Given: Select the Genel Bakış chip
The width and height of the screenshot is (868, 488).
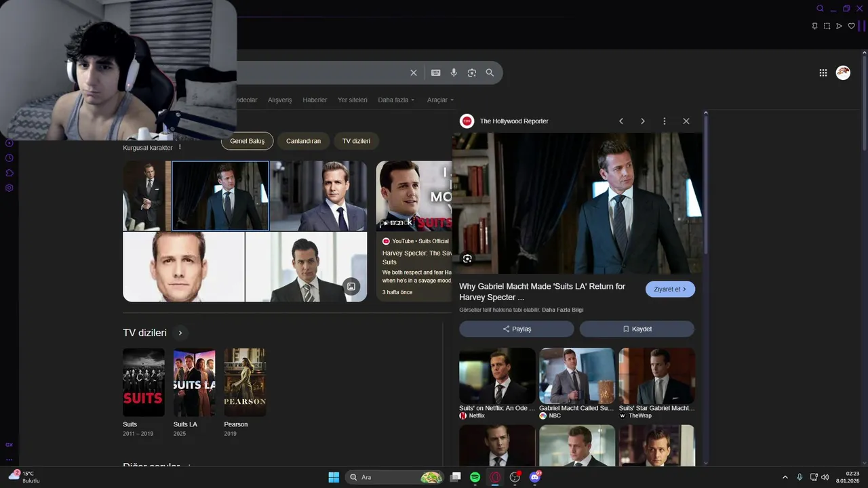Looking at the screenshot, I should click(x=247, y=141).
